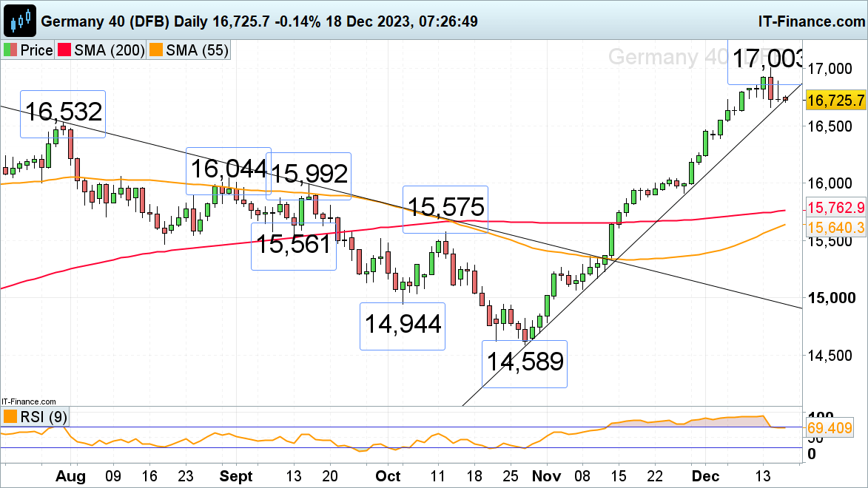Click the green-red Price legend swatch
The image size is (868, 488).
(10, 50)
